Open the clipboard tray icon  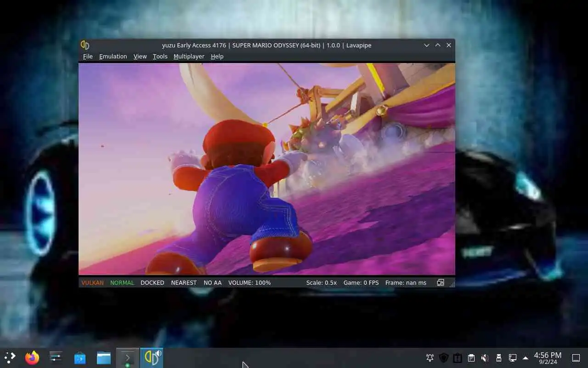471,358
